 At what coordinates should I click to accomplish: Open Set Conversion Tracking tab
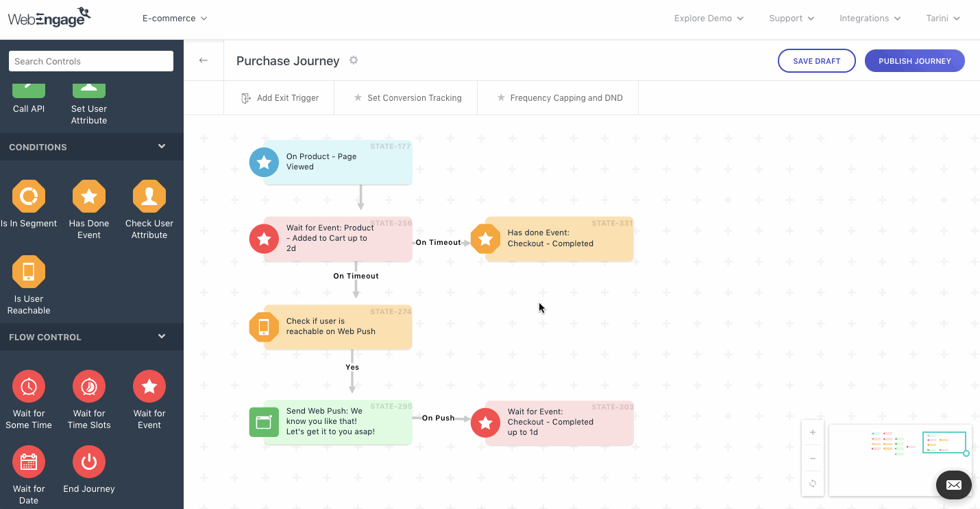[x=407, y=98]
